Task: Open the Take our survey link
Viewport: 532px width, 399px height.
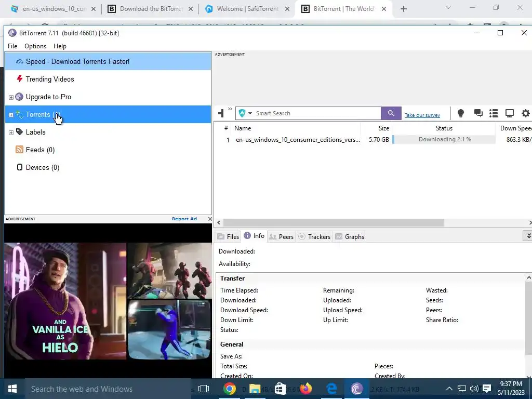Action: 422,115
